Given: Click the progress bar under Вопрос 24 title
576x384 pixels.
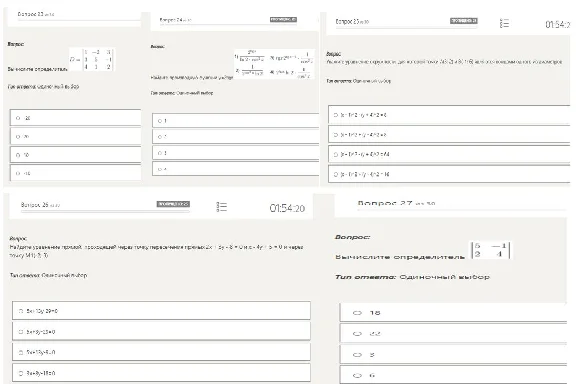Looking at the screenshot, I should (228, 25).
